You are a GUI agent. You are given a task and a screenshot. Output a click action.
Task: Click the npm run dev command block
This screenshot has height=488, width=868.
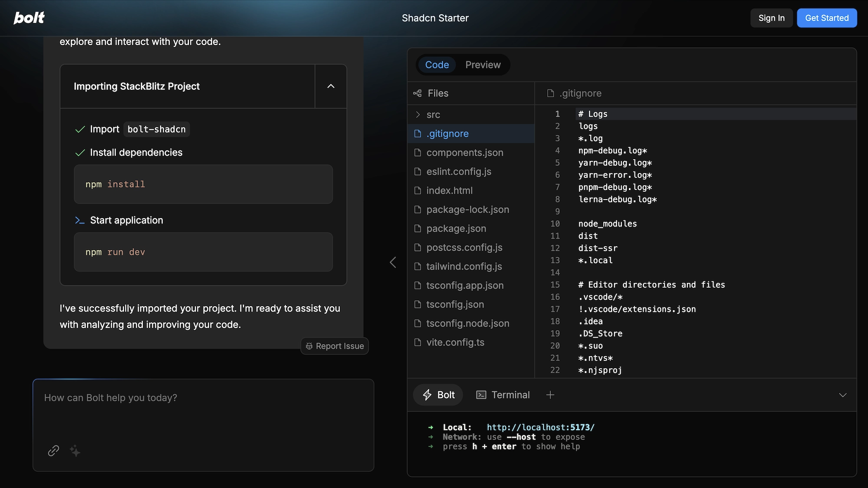(203, 252)
